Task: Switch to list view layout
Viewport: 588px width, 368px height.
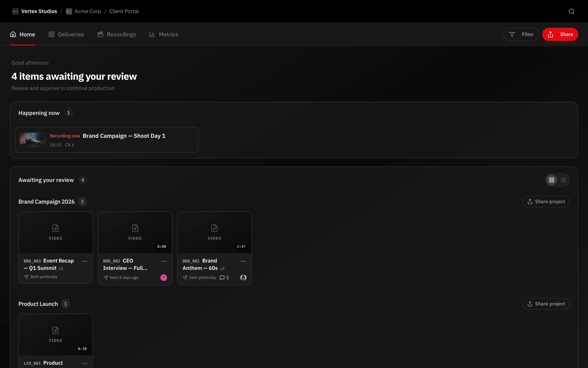Action: point(563,180)
